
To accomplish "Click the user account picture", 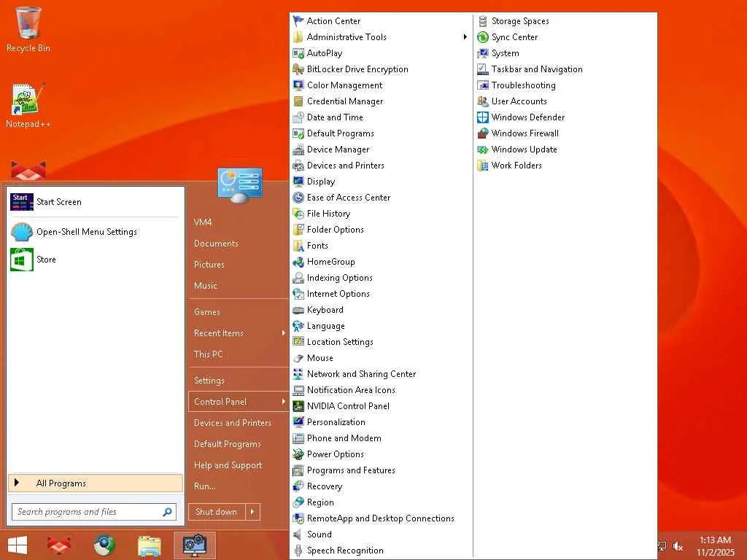I will click(239, 186).
